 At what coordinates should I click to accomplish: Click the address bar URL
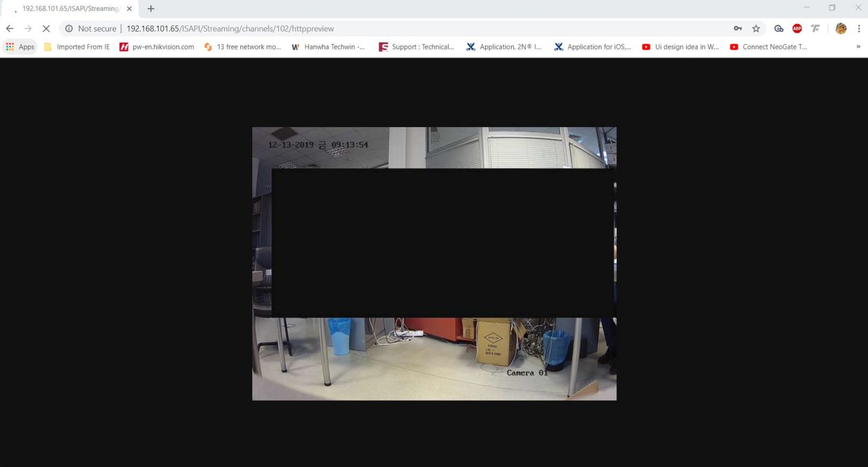tap(230, 29)
